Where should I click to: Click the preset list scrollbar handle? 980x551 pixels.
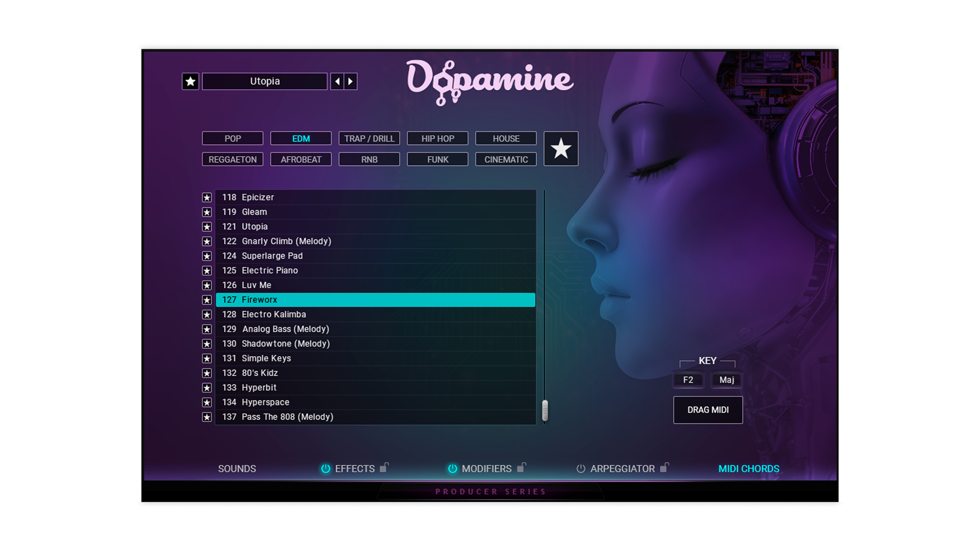pos(545,411)
